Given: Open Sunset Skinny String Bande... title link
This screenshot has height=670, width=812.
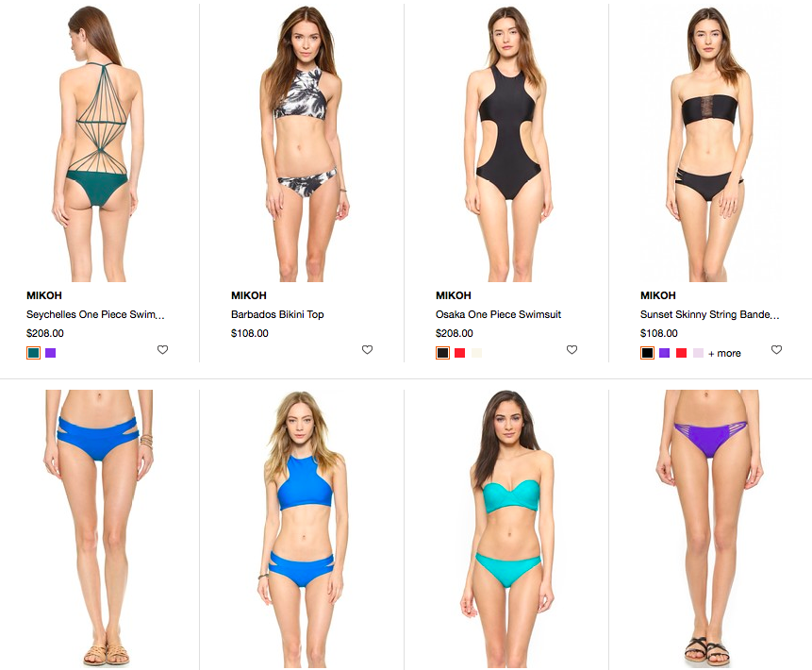Looking at the screenshot, I should pyautogui.click(x=709, y=314).
